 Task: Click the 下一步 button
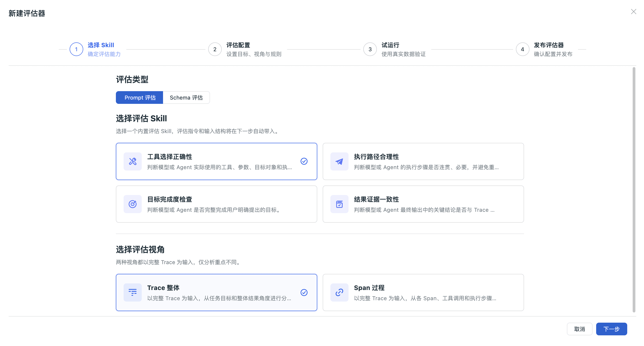coord(612,329)
